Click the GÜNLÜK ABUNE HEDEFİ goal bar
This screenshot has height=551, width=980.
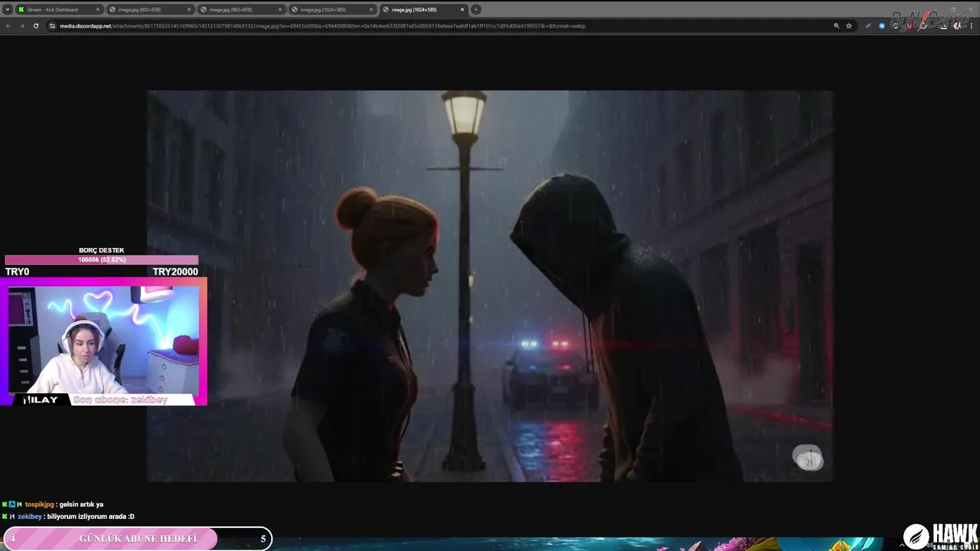click(x=138, y=539)
